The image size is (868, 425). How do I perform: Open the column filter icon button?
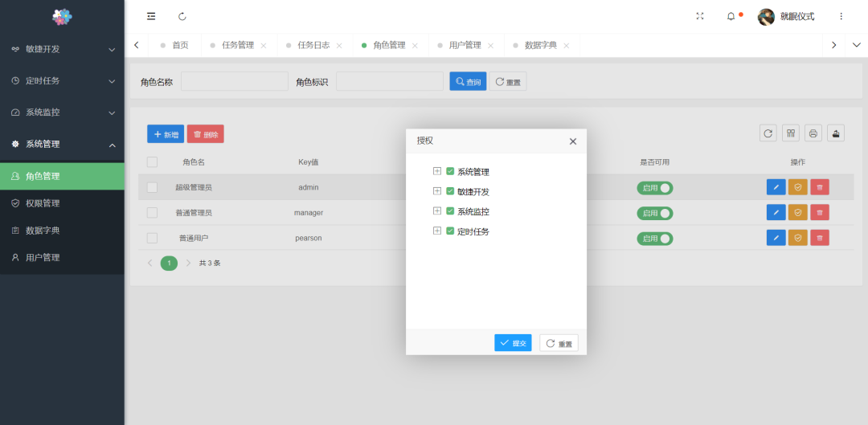tap(791, 133)
